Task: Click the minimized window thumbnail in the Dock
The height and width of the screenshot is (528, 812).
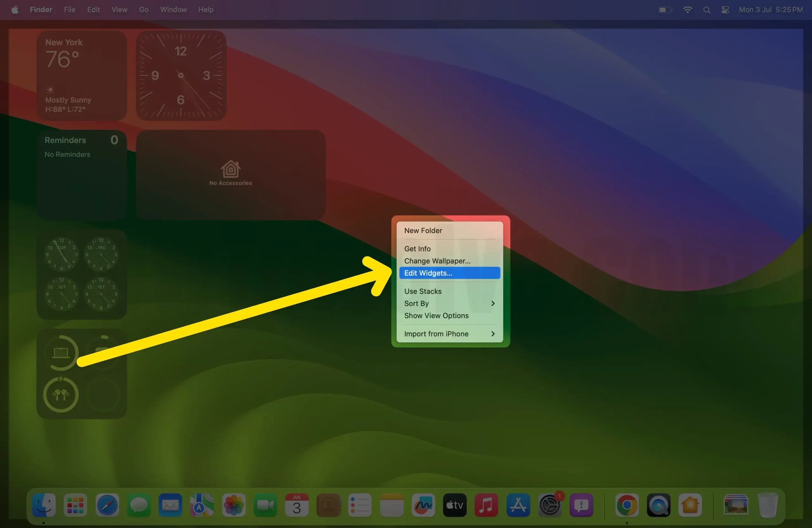Action: point(736,505)
